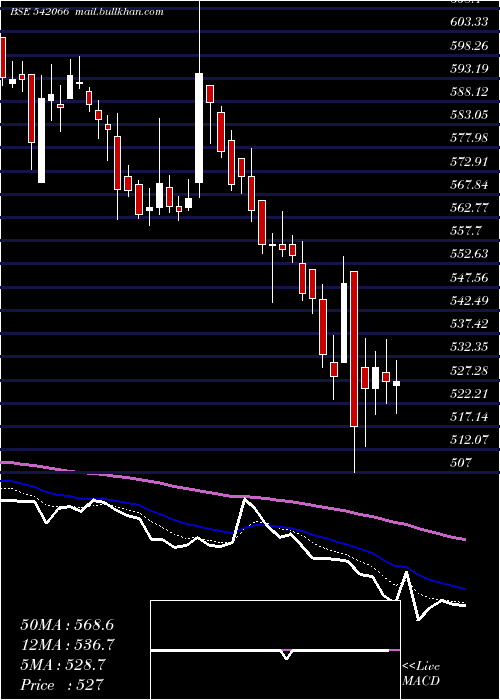Click the BSE 542066 ticker label
The height and width of the screenshot is (700, 500).
(39, 12)
